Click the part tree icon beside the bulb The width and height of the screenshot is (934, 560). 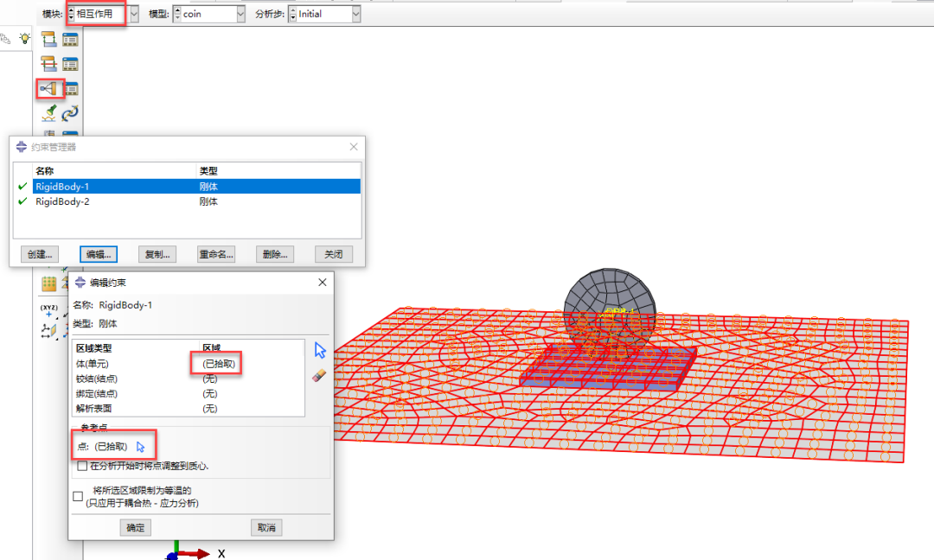tap(6, 39)
